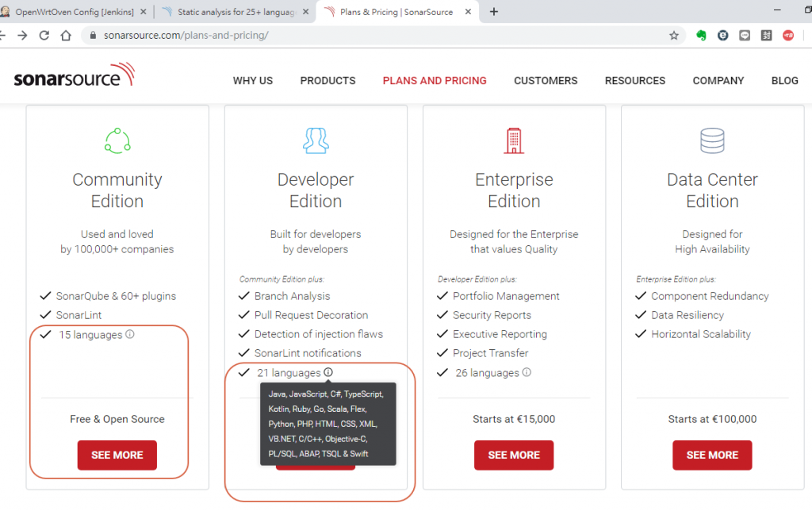The height and width of the screenshot is (511, 812).
Task: Bookmark this page with the star icon
Action: tap(674, 35)
